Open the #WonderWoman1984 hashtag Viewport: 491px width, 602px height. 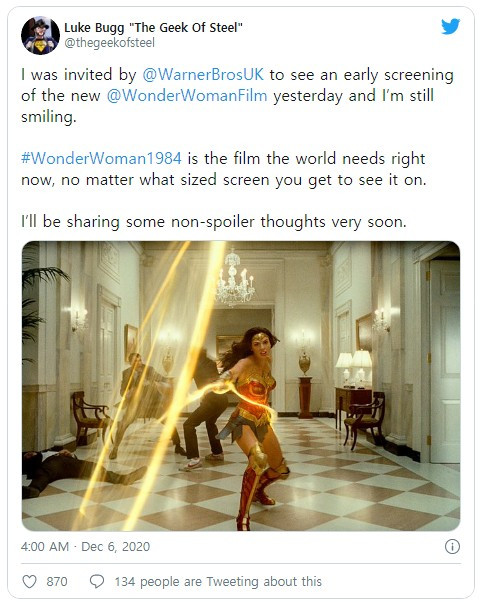[x=101, y=158]
